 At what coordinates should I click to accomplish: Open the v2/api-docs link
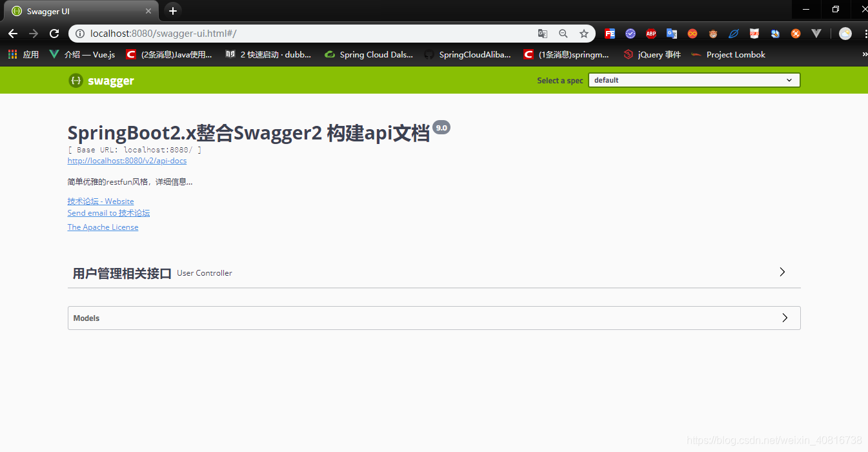(127, 161)
